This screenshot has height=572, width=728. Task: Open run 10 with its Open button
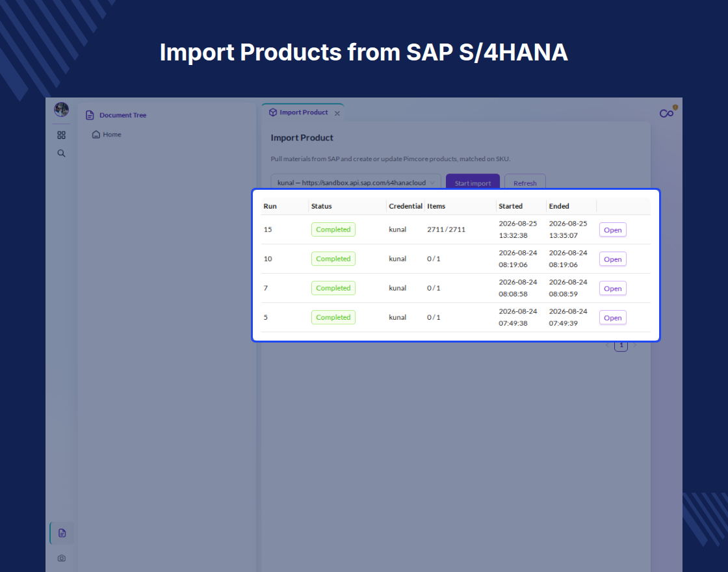[x=613, y=259]
